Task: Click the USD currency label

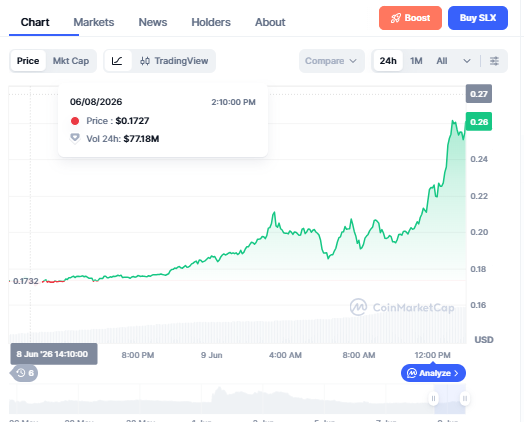Action: (x=484, y=340)
